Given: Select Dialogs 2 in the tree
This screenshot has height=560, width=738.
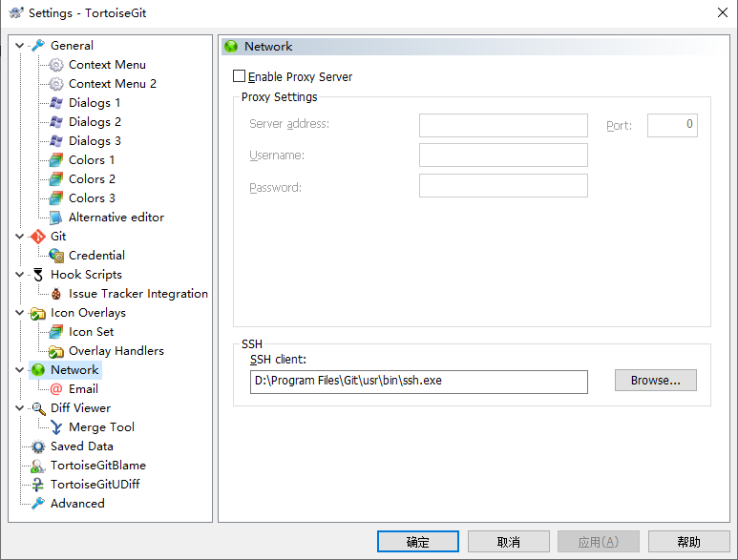Looking at the screenshot, I should pos(95,122).
